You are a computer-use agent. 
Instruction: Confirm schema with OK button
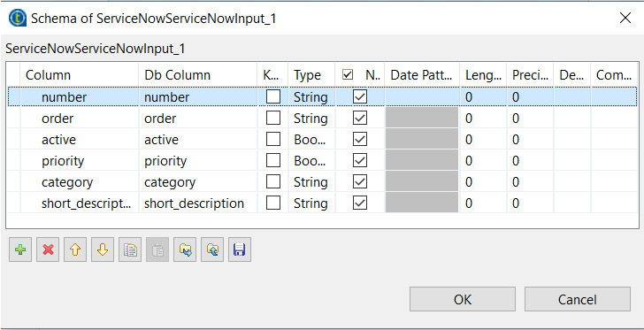coord(463,299)
